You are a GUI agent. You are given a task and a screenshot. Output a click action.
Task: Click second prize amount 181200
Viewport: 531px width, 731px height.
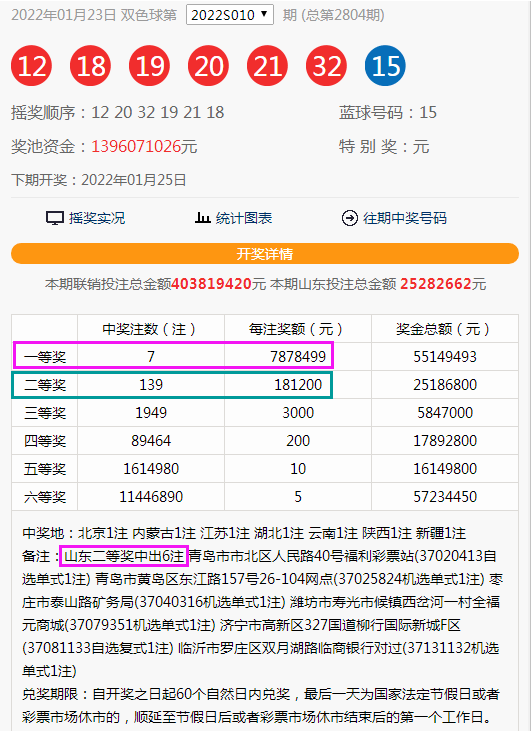298,385
